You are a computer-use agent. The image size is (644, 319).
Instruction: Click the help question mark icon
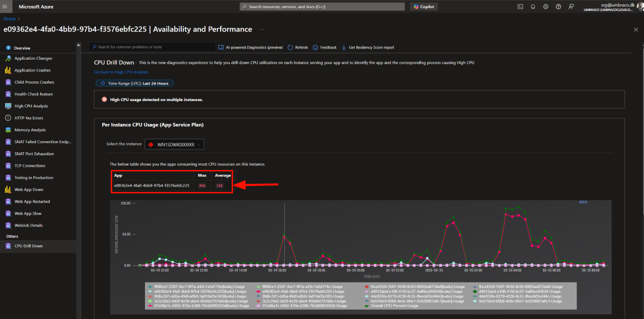558,7
